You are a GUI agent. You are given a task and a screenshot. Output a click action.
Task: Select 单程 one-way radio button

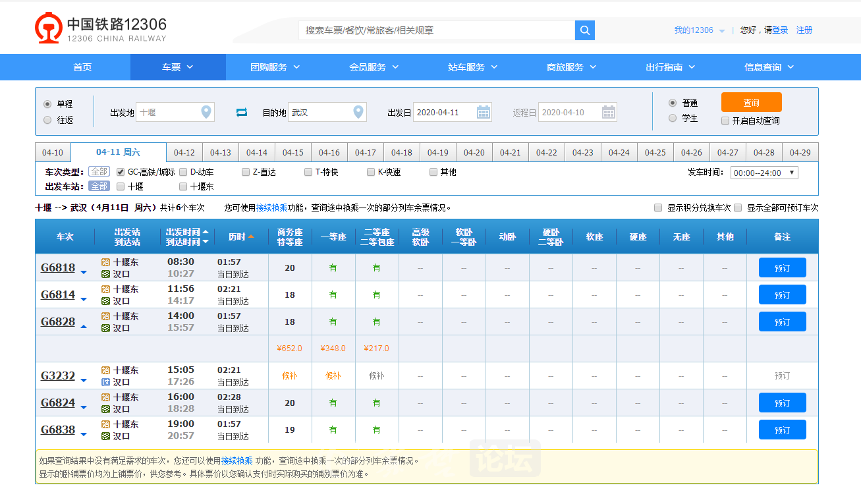point(47,104)
